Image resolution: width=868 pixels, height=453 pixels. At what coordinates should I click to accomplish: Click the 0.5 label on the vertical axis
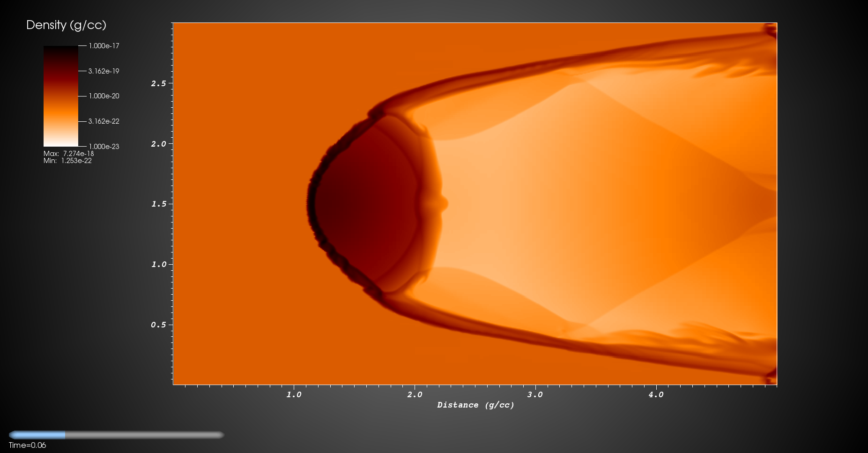[158, 325]
